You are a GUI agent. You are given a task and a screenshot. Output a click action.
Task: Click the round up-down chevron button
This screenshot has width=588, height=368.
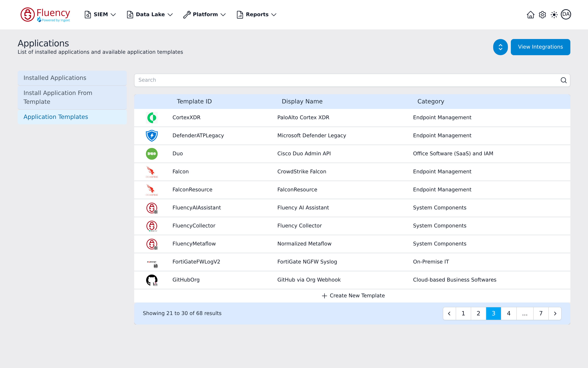coord(500,47)
